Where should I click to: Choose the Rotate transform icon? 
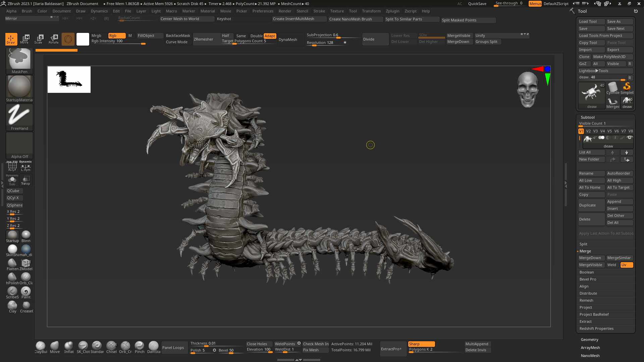(x=54, y=39)
